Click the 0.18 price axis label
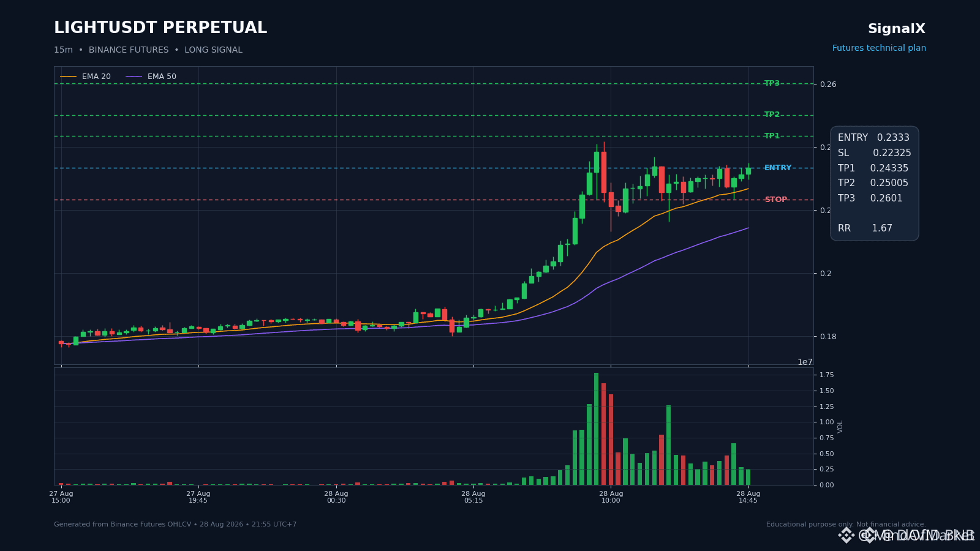 click(x=828, y=337)
